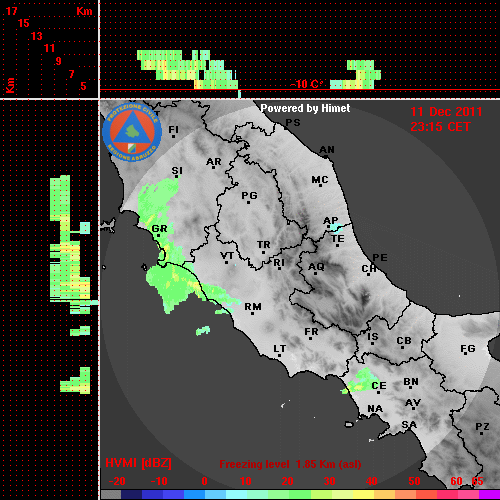Click the '7' km altitude label
Image resolution: width=500 pixels, height=500 pixels.
[x=71, y=74]
